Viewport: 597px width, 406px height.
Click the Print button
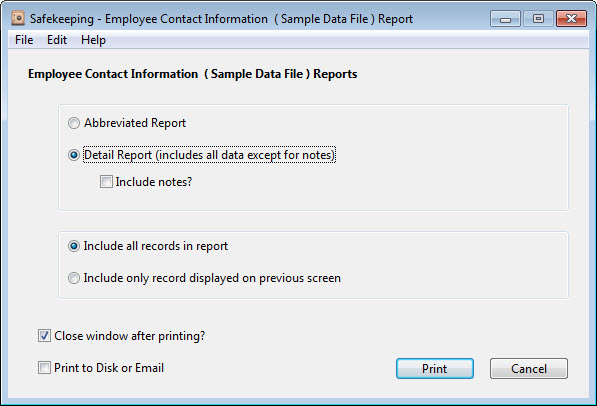[435, 368]
